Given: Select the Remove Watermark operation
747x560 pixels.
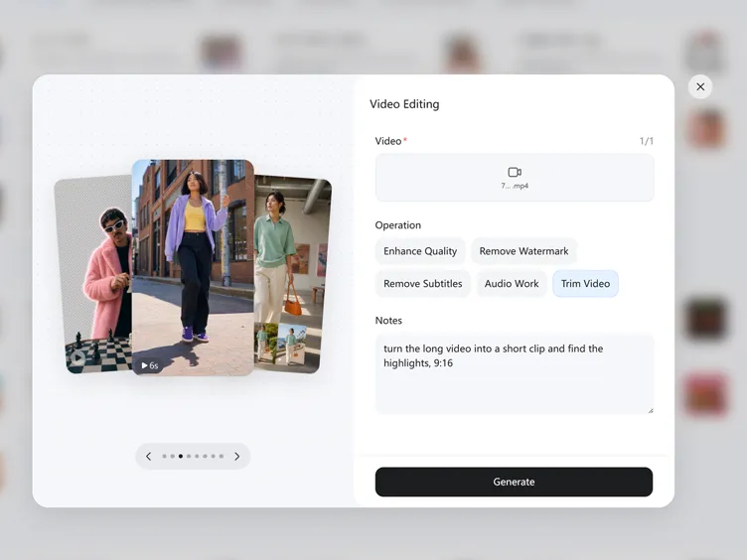Looking at the screenshot, I should (523, 251).
